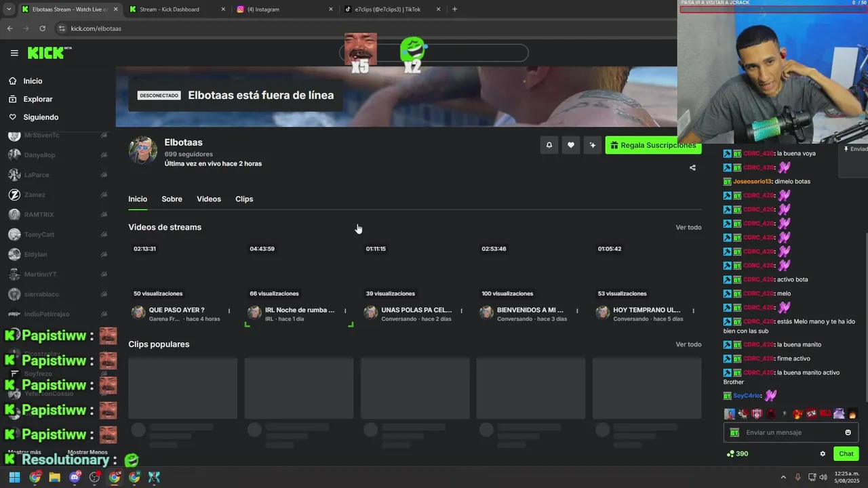Screen dimensions: 868x488
Task: Switch to the Videos tab
Action: [x=209, y=199]
